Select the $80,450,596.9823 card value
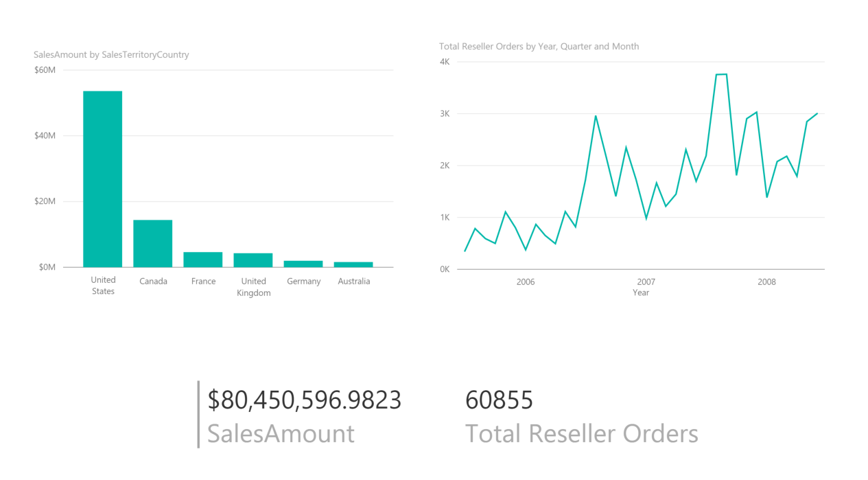 (x=304, y=400)
